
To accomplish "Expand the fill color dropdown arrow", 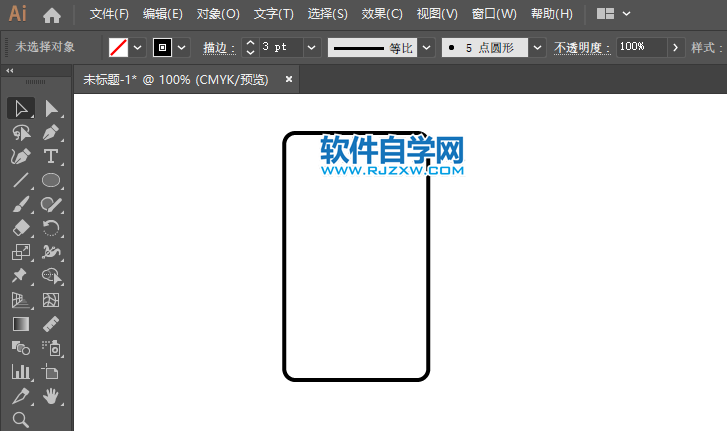I will 138,47.
